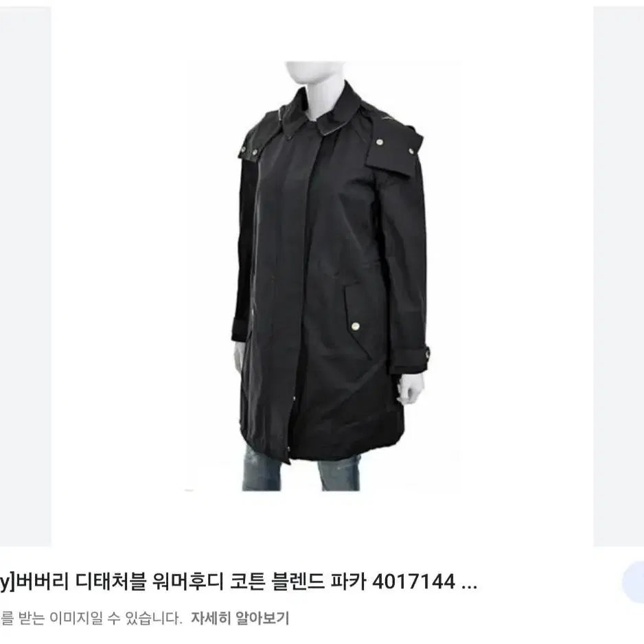Image resolution: width=644 pixels, height=644 pixels.
Task: Click the truncated ellipsis after 4017144
Action: pos(470,582)
